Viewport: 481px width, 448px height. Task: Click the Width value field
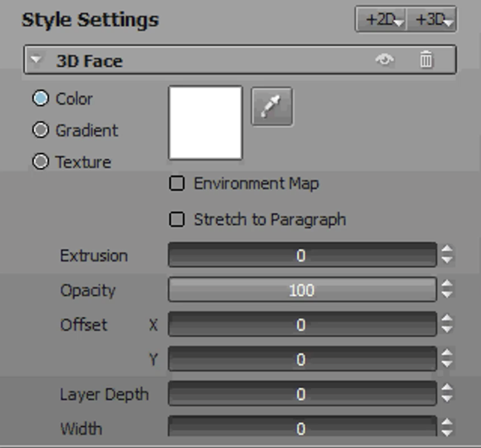tap(302, 426)
